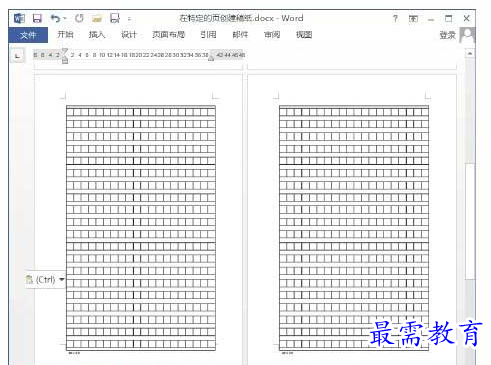Switch to the 设计 (Design) tab
This screenshot has height=365, width=491.
pyautogui.click(x=129, y=34)
